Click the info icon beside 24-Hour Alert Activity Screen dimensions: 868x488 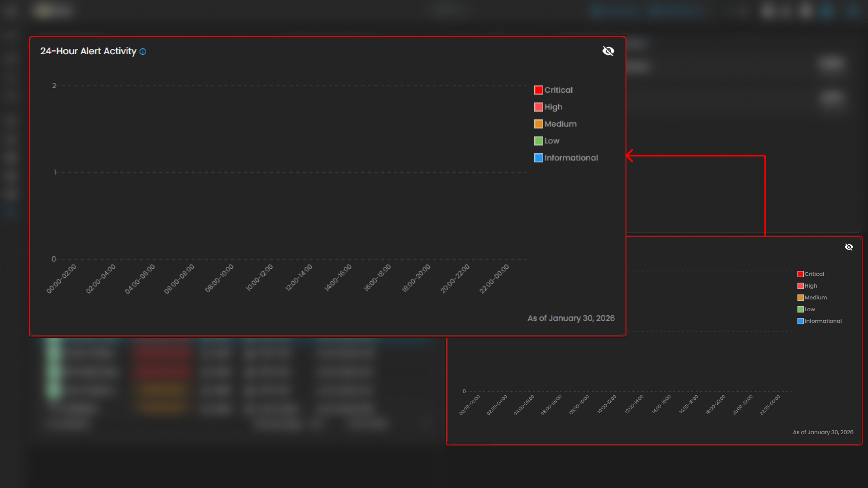pos(143,52)
